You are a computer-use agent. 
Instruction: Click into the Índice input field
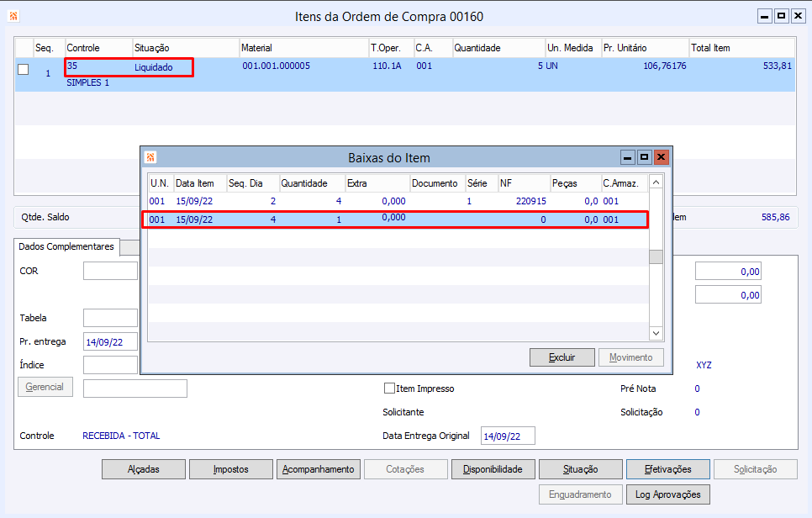tap(110, 365)
